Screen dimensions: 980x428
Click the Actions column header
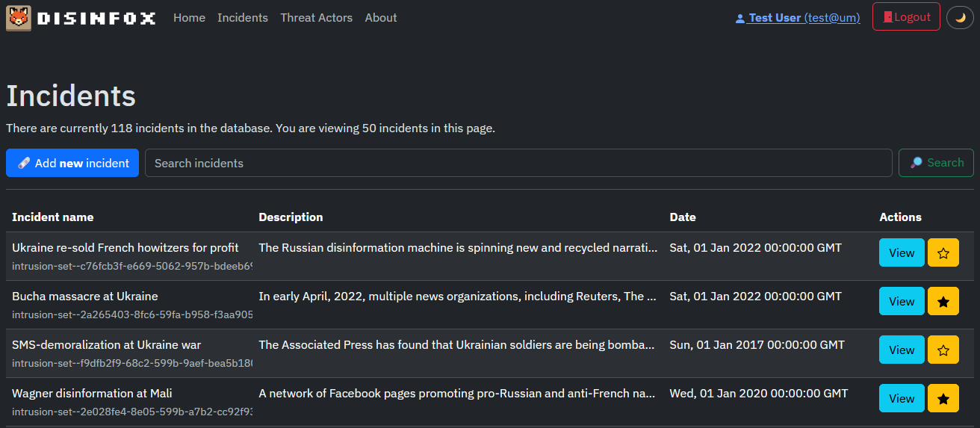[900, 217]
